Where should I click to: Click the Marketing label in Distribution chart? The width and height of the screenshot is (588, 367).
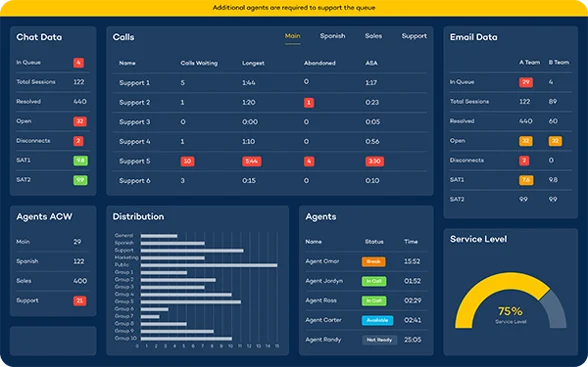tap(126, 258)
